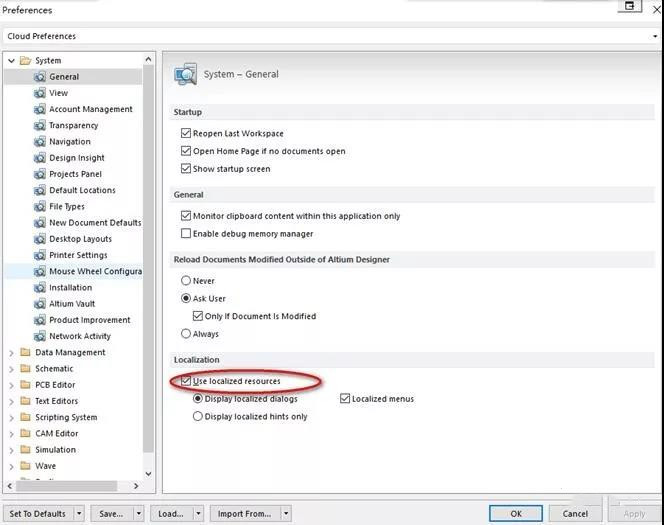Viewport: 664px width, 525px height.
Task: Click the Save... button
Action: coord(112,514)
